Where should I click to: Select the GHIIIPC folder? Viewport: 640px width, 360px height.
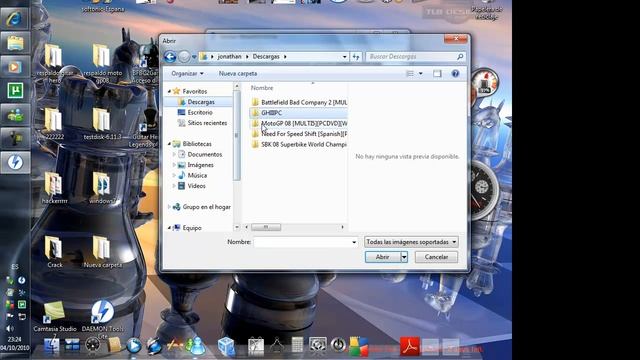point(299,113)
